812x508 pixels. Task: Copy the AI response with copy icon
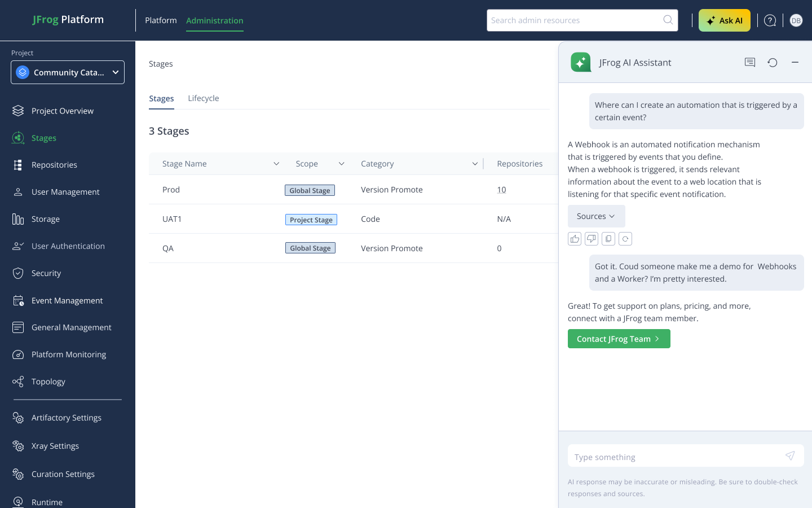point(608,239)
